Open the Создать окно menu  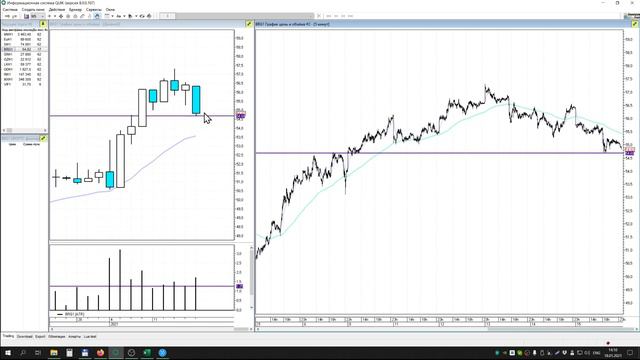pos(33,9)
